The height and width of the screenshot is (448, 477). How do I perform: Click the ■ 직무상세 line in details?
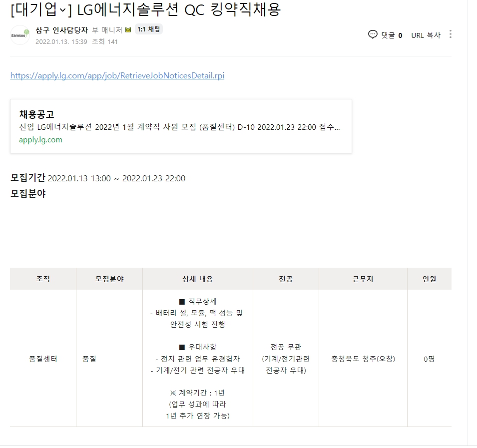[198, 301]
